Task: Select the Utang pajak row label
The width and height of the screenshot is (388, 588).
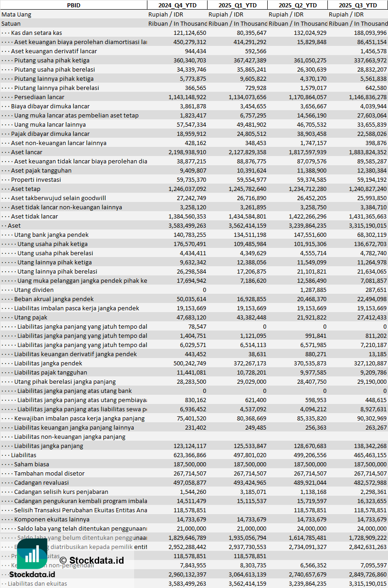Action: pyautogui.click(x=31, y=317)
